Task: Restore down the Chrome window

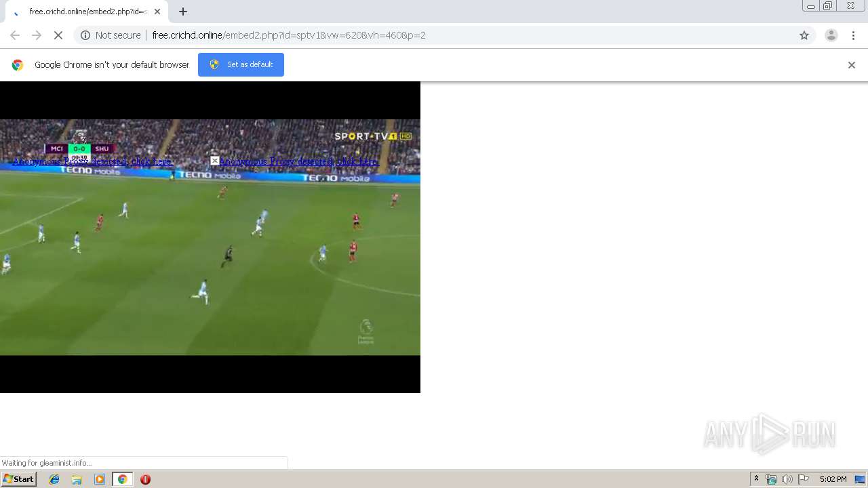Action: pyautogui.click(x=828, y=6)
